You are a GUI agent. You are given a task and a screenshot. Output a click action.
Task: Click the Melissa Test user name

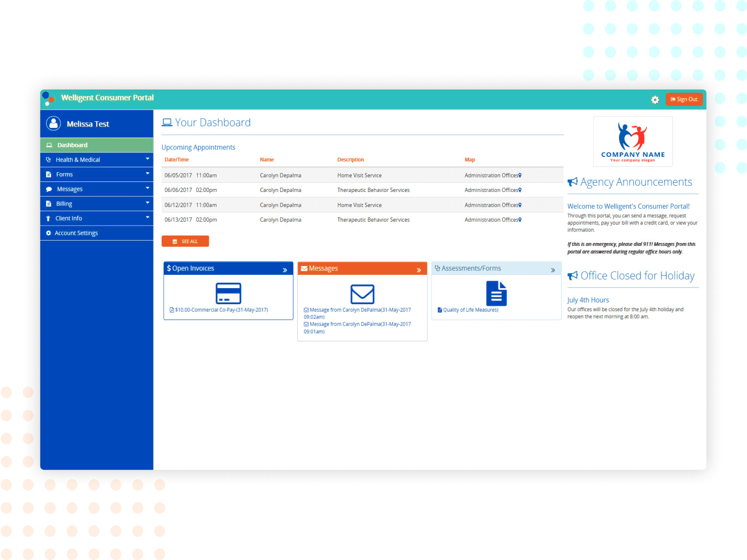click(88, 124)
